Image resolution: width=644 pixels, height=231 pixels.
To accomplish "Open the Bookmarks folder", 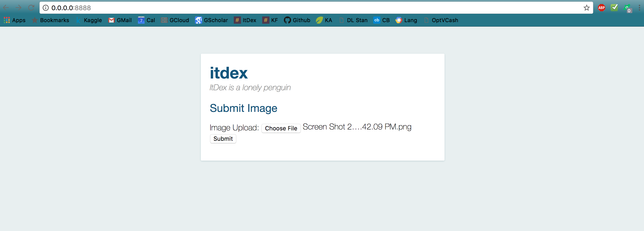I will coord(51,20).
